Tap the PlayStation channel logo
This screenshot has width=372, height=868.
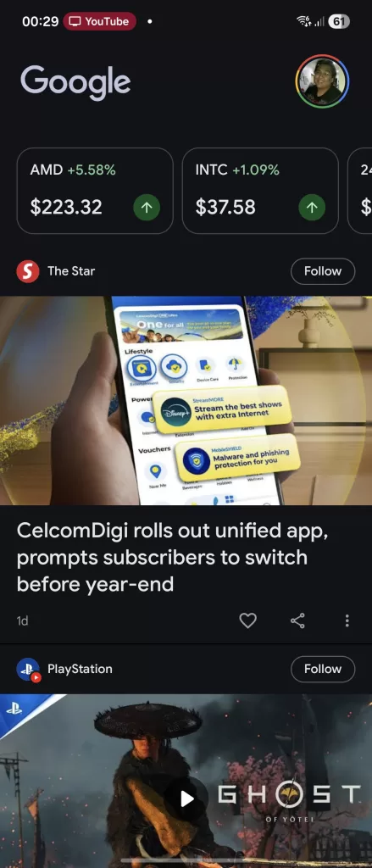28,670
